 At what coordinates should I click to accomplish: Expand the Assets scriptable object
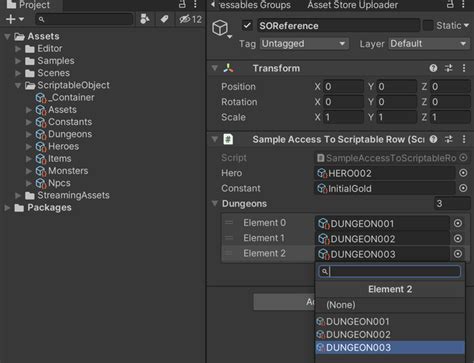click(29, 110)
